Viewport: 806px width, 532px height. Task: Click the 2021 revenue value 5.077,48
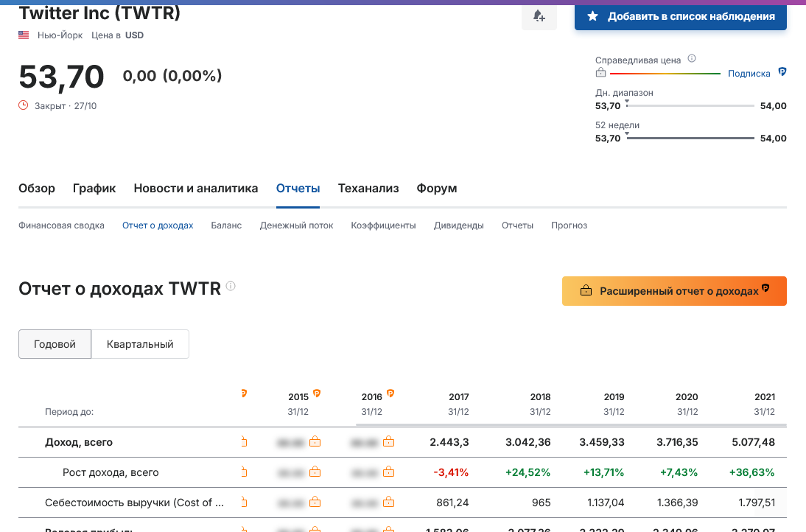point(753,442)
